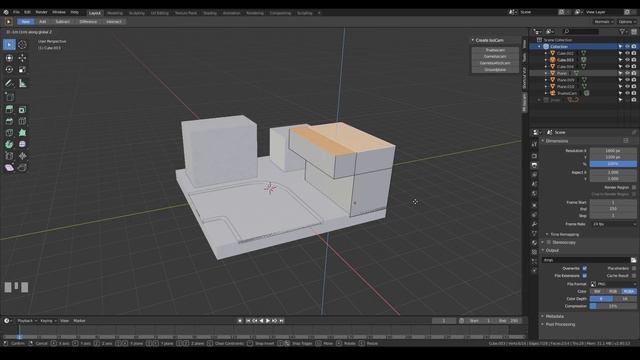640x360 pixels.
Task: Select the Knife tool
Action: click(x=9, y=133)
